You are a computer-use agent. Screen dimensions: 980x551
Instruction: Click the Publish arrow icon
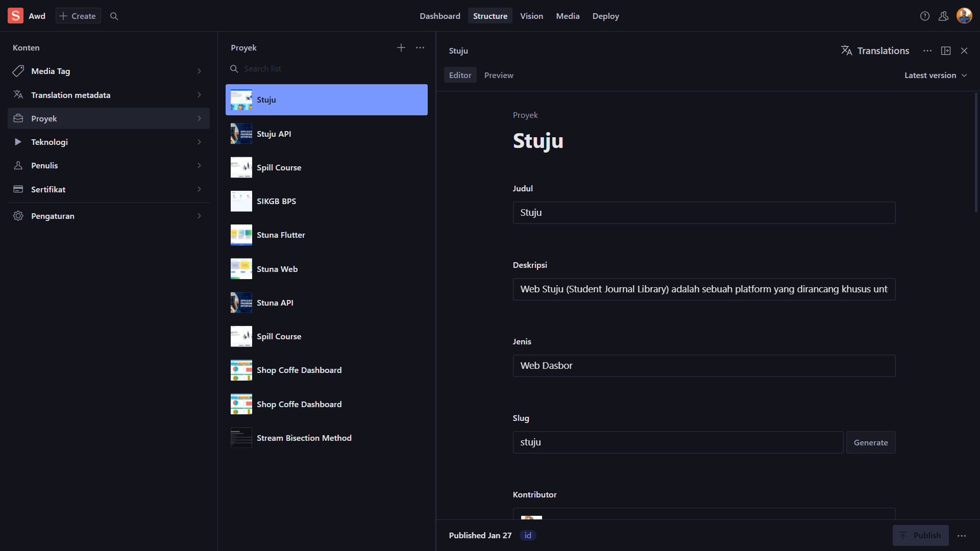(x=903, y=536)
